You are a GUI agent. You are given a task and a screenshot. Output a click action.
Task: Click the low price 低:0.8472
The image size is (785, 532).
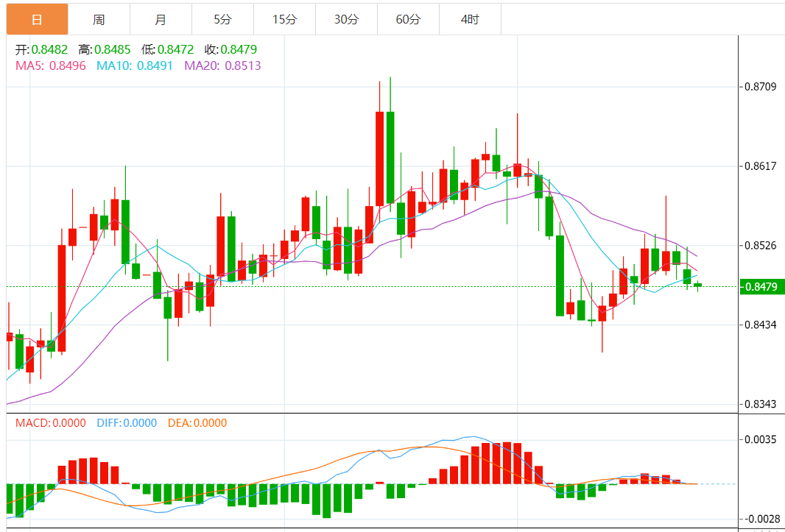[167, 49]
